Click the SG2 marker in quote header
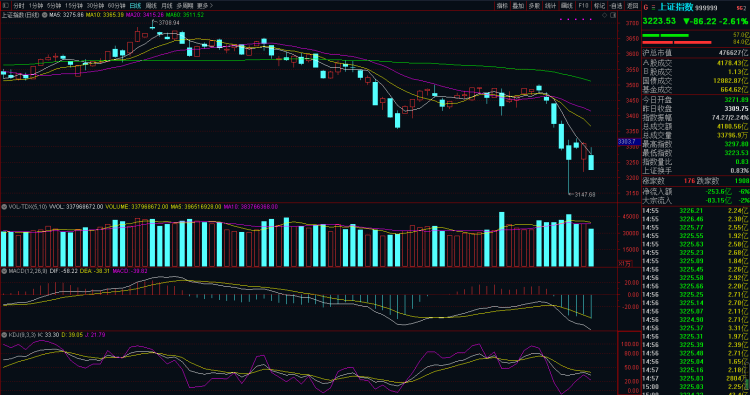This screenshot has width=750, height=395. tap(740, 8)
